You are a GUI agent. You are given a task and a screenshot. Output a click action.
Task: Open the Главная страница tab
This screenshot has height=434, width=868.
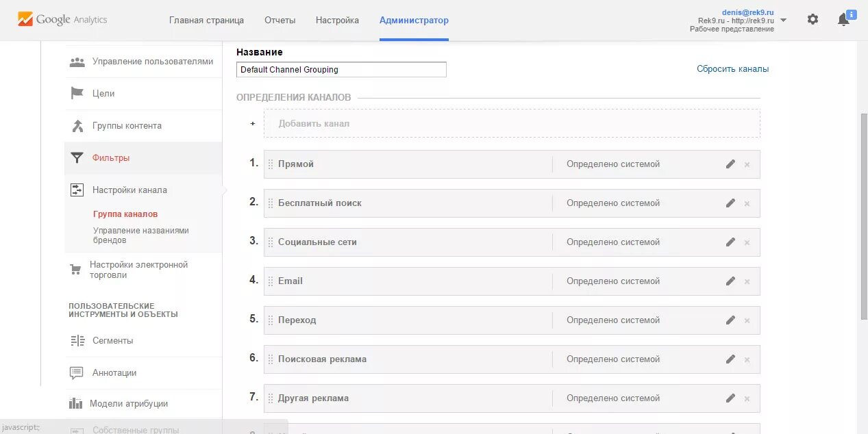(206, 21)
